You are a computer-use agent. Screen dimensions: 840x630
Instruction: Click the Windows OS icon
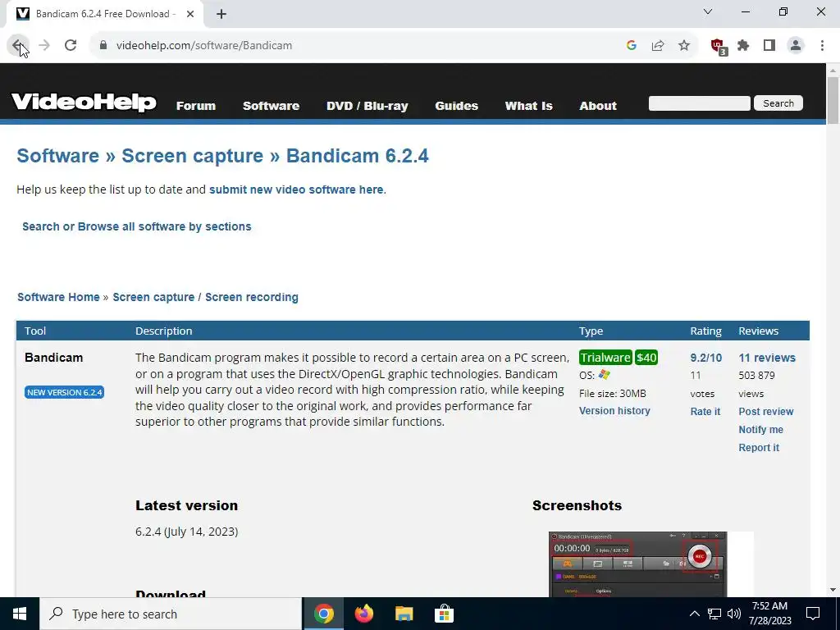[x=605, y=375]
